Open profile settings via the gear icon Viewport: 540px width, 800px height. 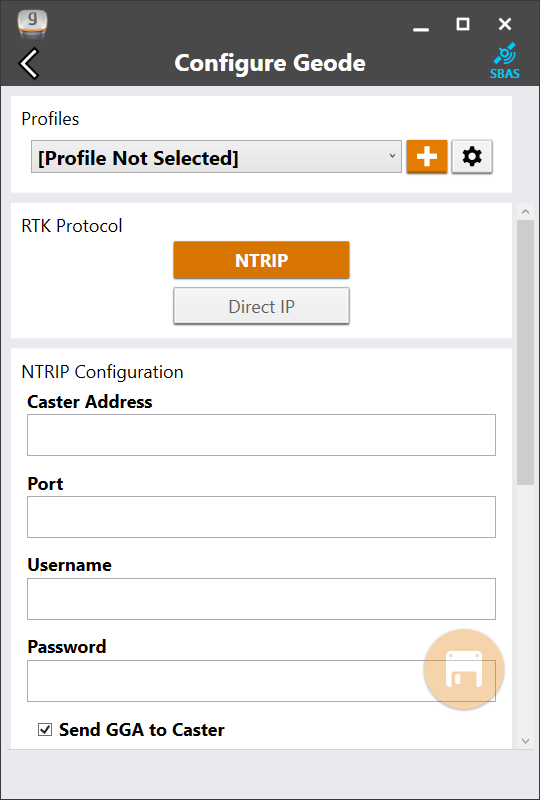[472, 157]
